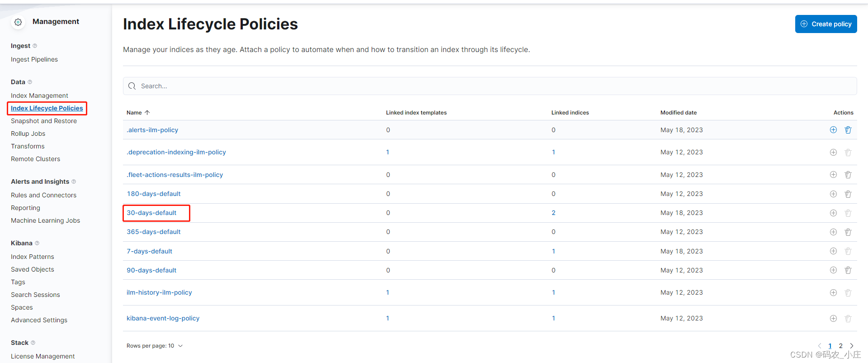Click the plus icon for 7-days-default
Screen dimensions: 868x363
click(x=833, y=251)
